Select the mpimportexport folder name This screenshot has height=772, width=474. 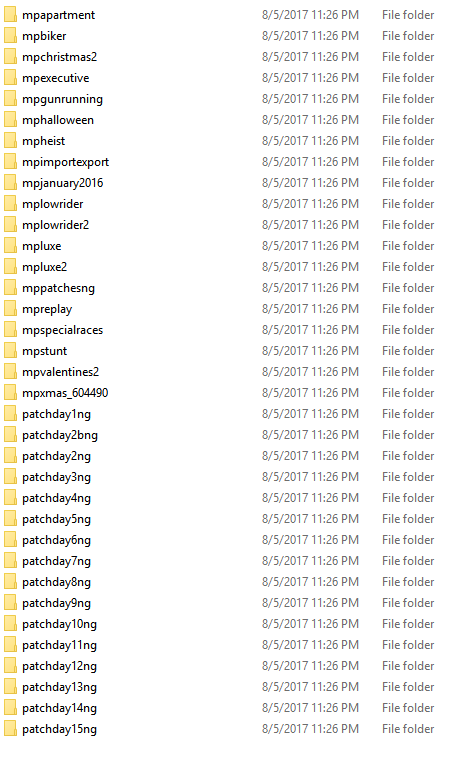[65, 162]
